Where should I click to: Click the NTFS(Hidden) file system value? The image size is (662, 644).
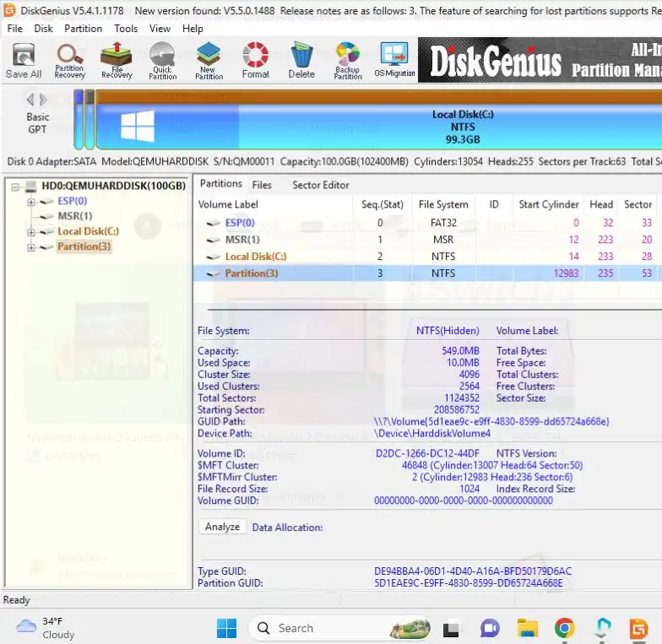point(448,331)
